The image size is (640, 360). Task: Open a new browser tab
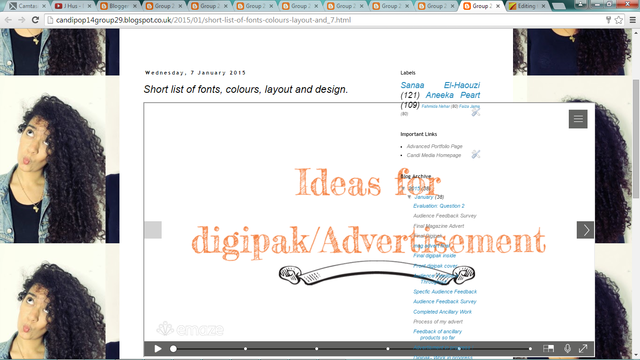pos(559,6)
